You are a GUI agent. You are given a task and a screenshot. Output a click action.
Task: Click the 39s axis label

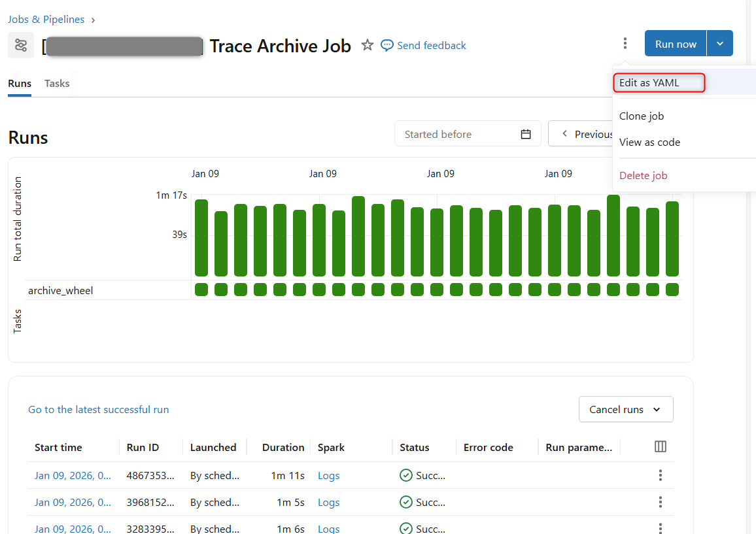pyautogui.click(x=179, y=234)
